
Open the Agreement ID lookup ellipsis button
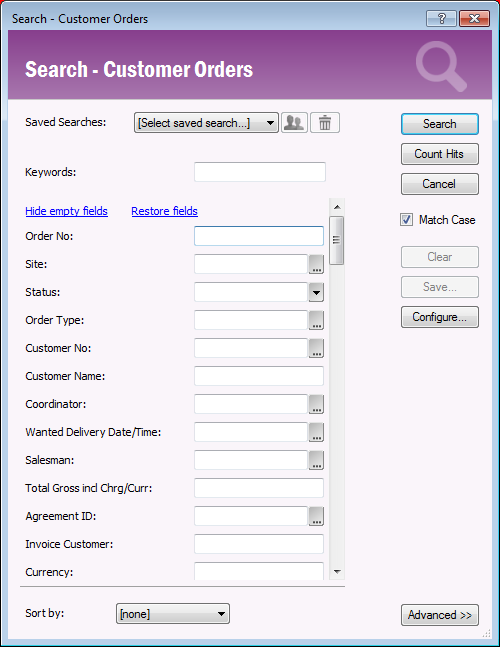(x=316, y=516)
